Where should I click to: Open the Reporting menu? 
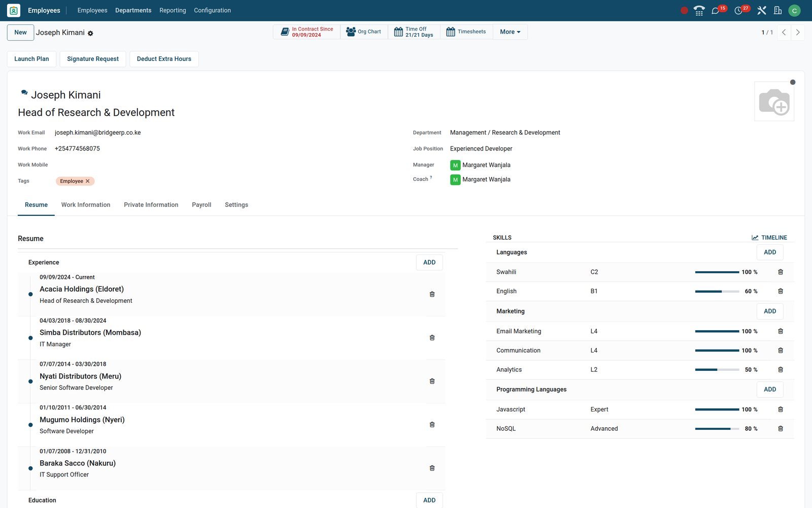pyautogui.click(x=173, y=10)
